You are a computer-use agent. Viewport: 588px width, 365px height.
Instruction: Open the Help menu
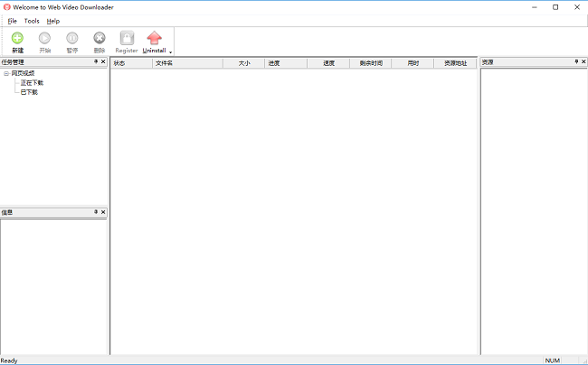(53, 21)
